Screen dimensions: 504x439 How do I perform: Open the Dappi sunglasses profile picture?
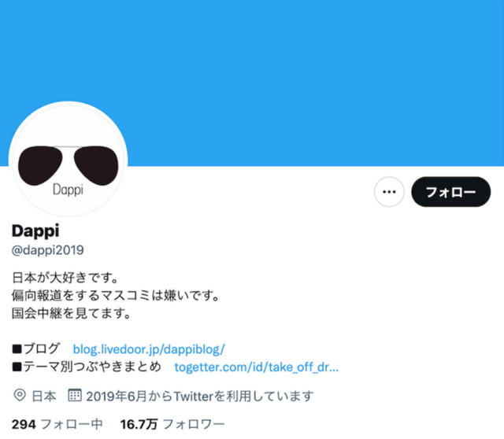[x=69, y=160]
